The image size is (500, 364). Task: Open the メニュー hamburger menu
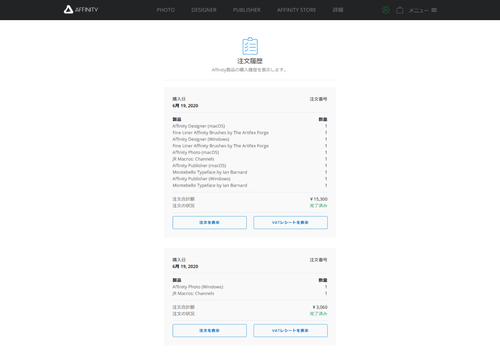click(423, 10)
